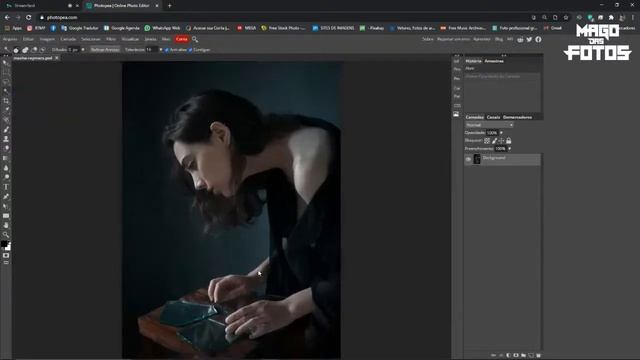Select the Gradient tool

(6, 158)
